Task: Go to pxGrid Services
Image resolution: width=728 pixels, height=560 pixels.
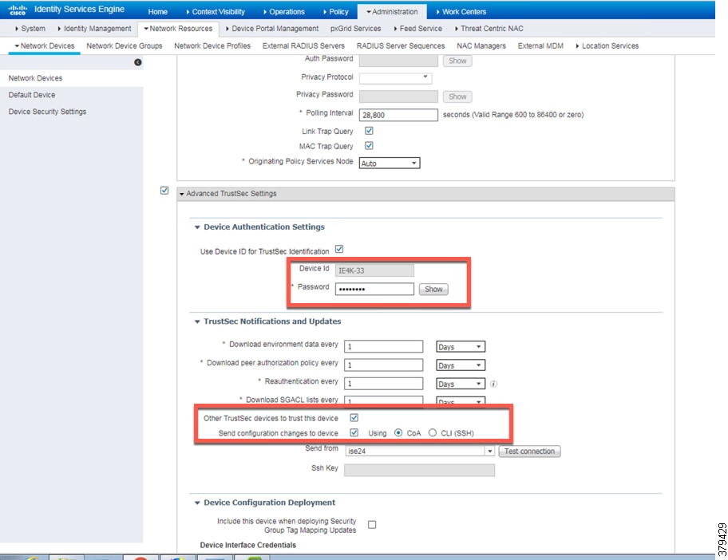Action: pos(356,28)
